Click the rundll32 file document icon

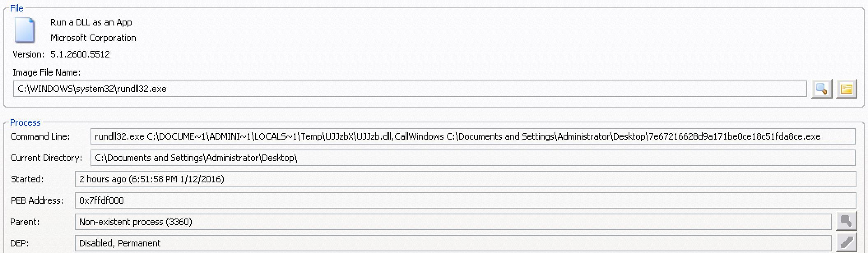(25, 30)
